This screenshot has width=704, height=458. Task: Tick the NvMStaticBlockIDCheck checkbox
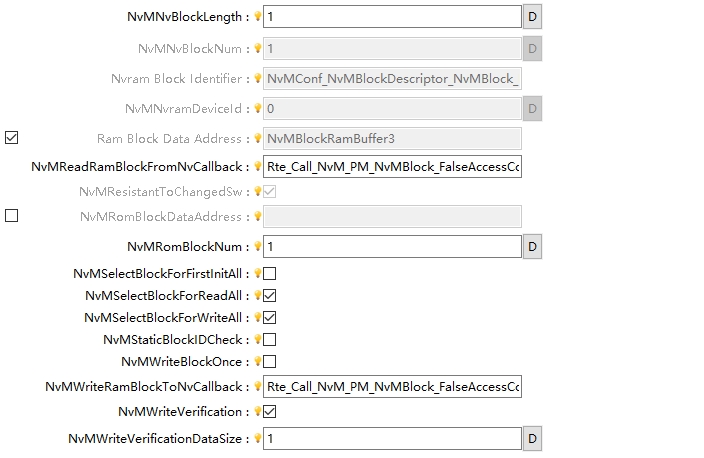pos(270,340)
